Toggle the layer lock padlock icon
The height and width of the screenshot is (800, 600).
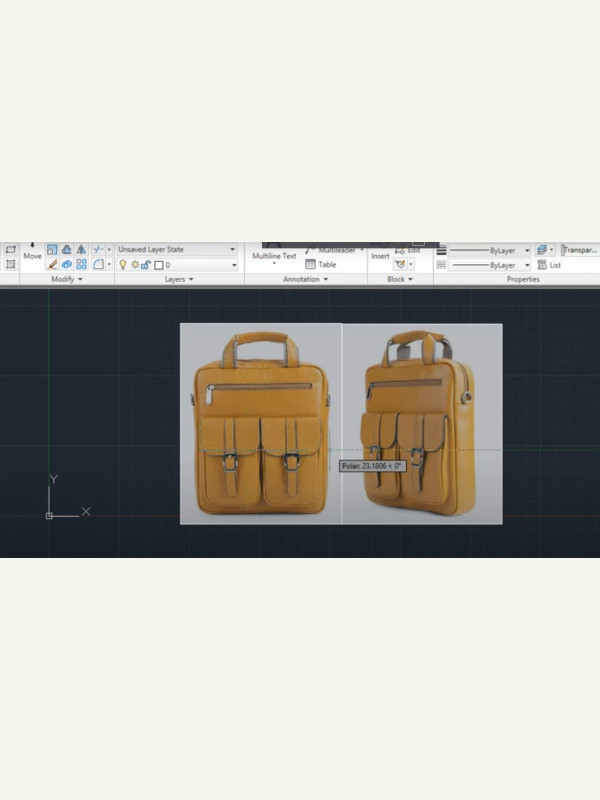[146, 265]
